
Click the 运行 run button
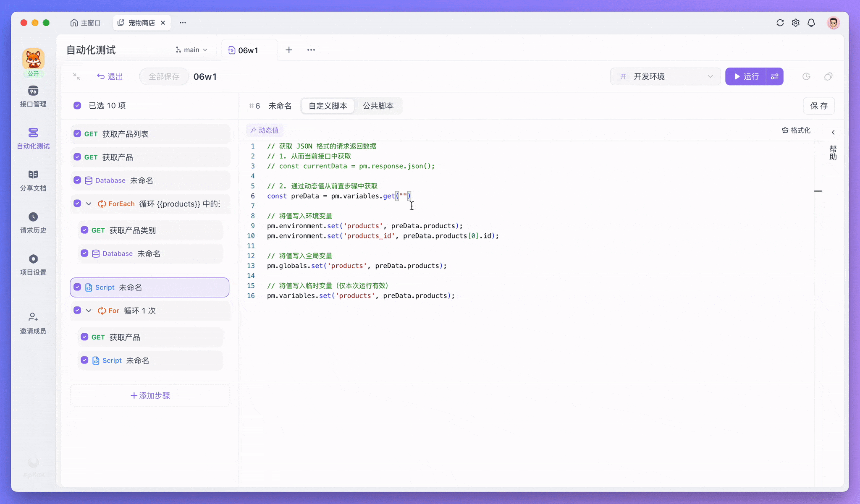pyautogui.click(x=746, y=76)
